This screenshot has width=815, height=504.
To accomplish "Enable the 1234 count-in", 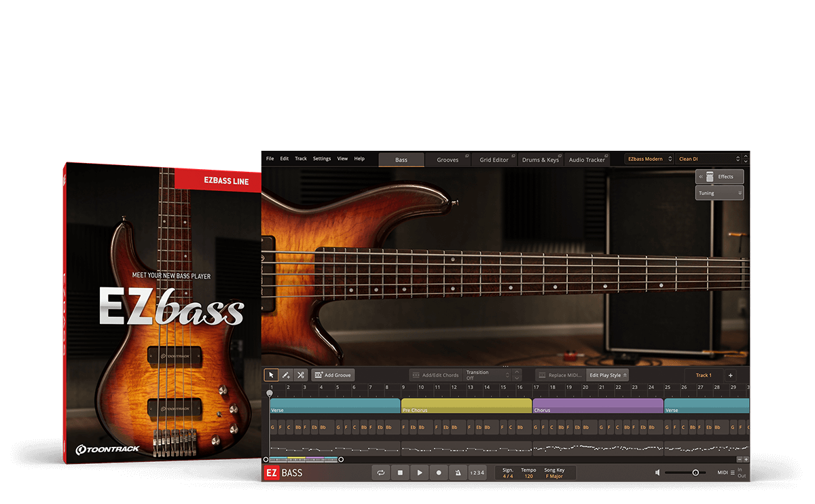I will tap(477, 473).
